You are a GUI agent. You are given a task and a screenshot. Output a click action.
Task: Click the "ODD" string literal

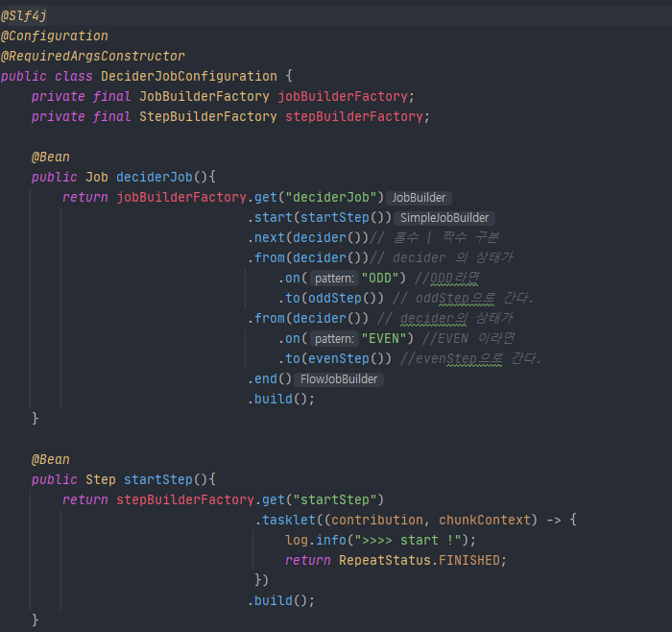380,278
